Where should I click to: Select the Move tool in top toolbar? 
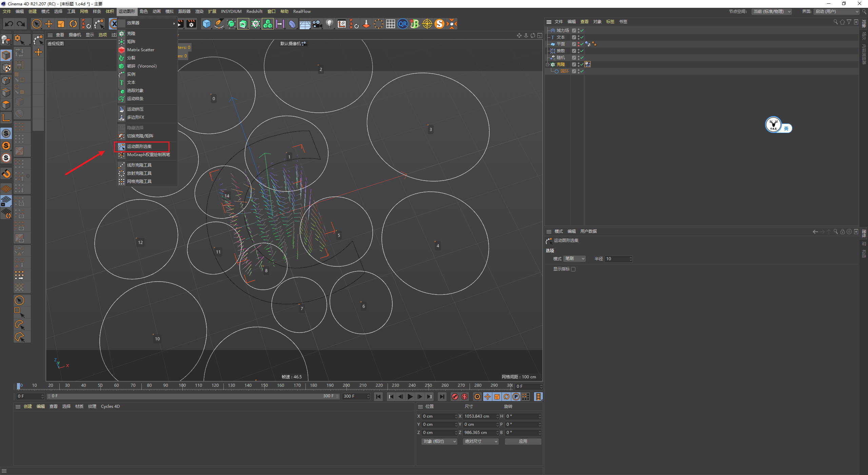49,24
